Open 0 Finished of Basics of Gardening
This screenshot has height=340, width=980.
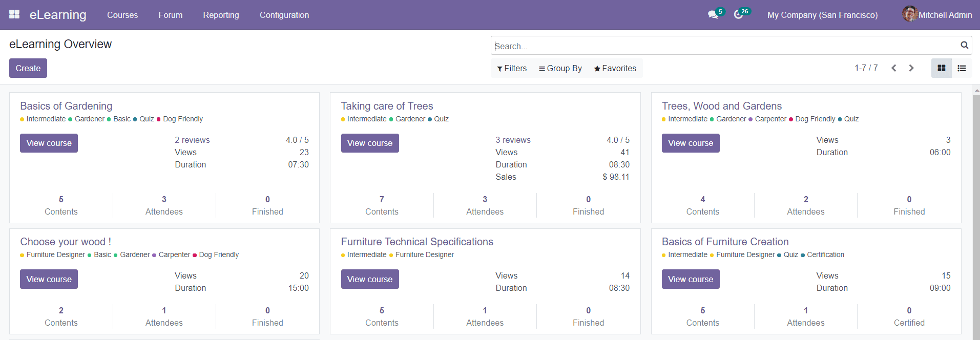(x=267, y=205)
